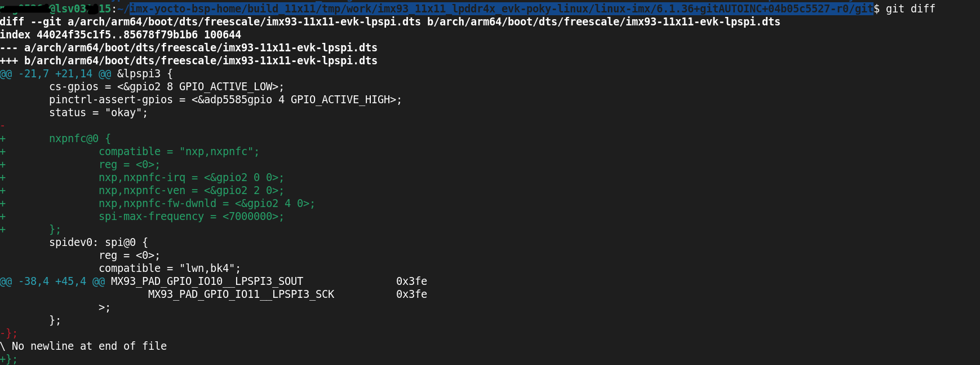Click the status = "okay" line

coord(98,112)
